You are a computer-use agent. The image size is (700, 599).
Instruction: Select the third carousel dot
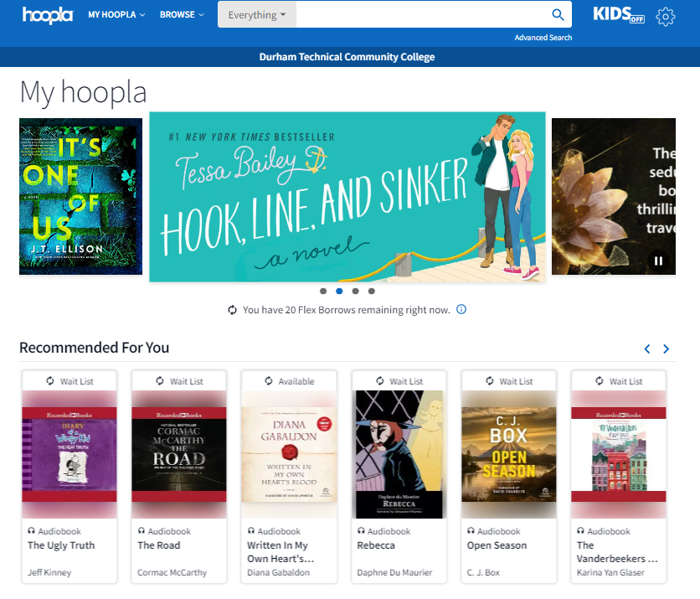(355, 292)
